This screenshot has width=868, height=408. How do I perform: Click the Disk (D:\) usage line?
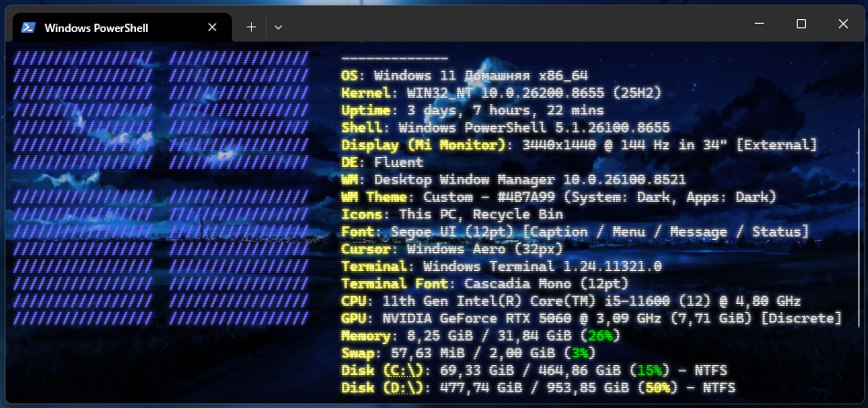(539, 388)
